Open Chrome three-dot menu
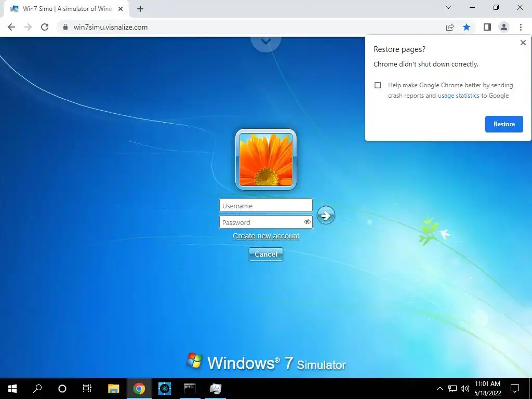This screenshot has width=532, height=399. 521,27
